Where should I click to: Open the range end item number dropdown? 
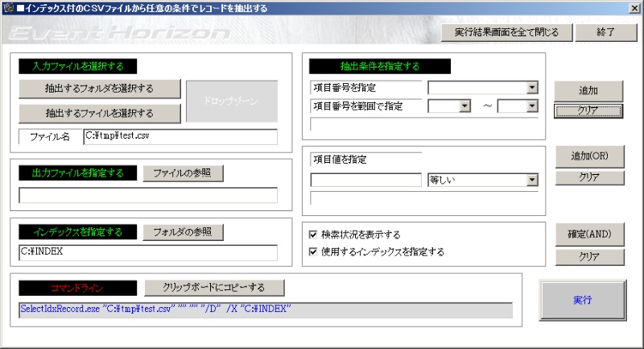point(532,106)
